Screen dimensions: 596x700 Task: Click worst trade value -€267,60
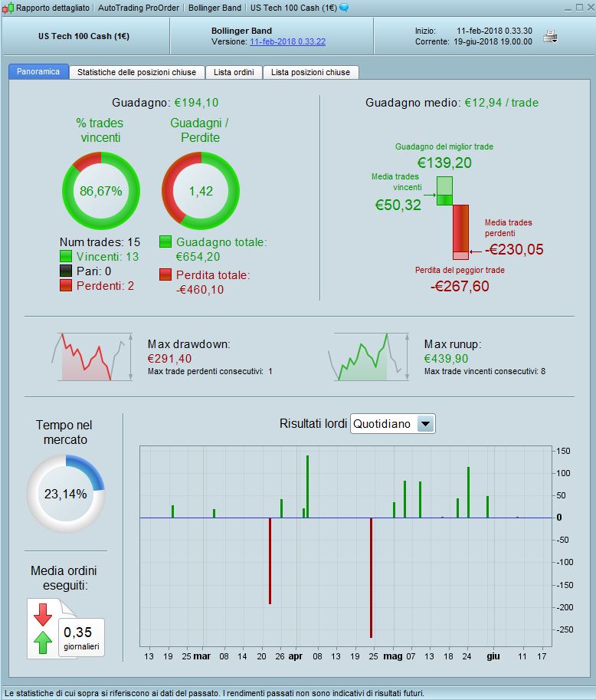click(x=460, y=286)
